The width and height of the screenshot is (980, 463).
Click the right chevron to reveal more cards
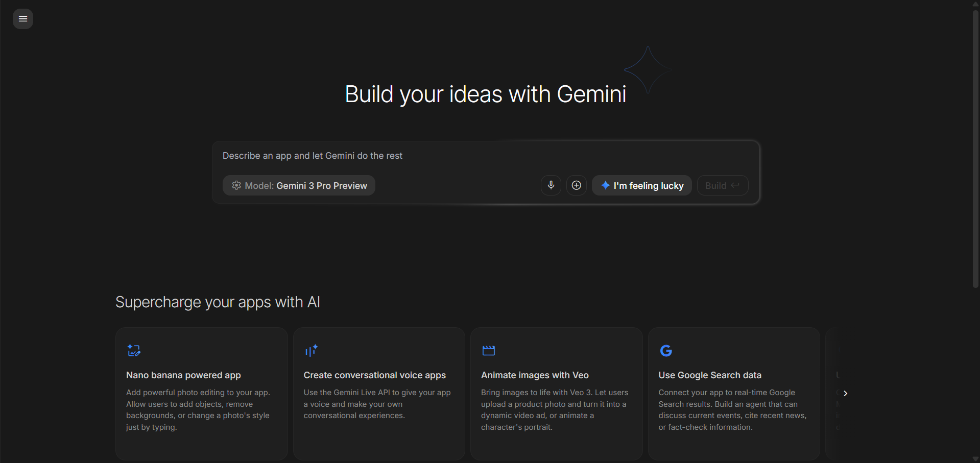click(845, 393)
